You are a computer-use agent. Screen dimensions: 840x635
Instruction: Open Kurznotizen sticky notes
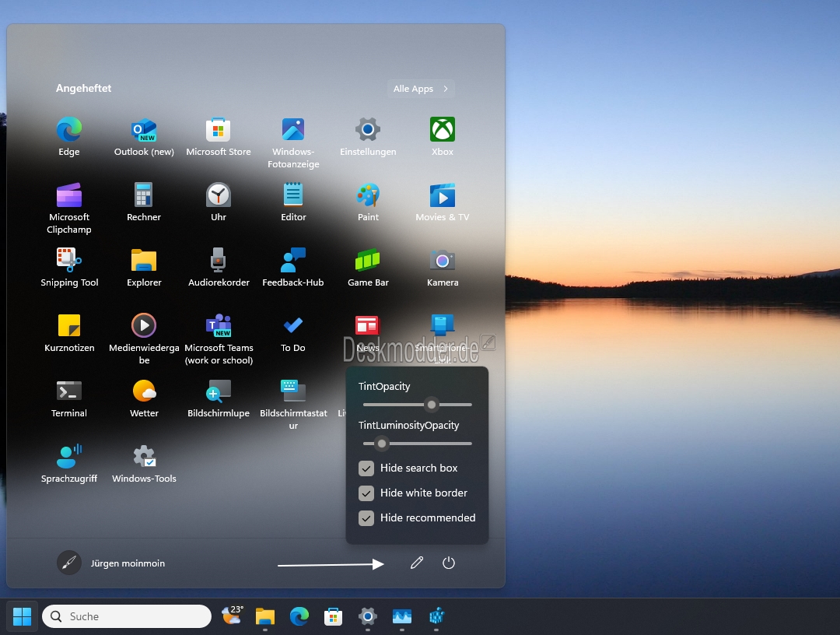point(69,333)
